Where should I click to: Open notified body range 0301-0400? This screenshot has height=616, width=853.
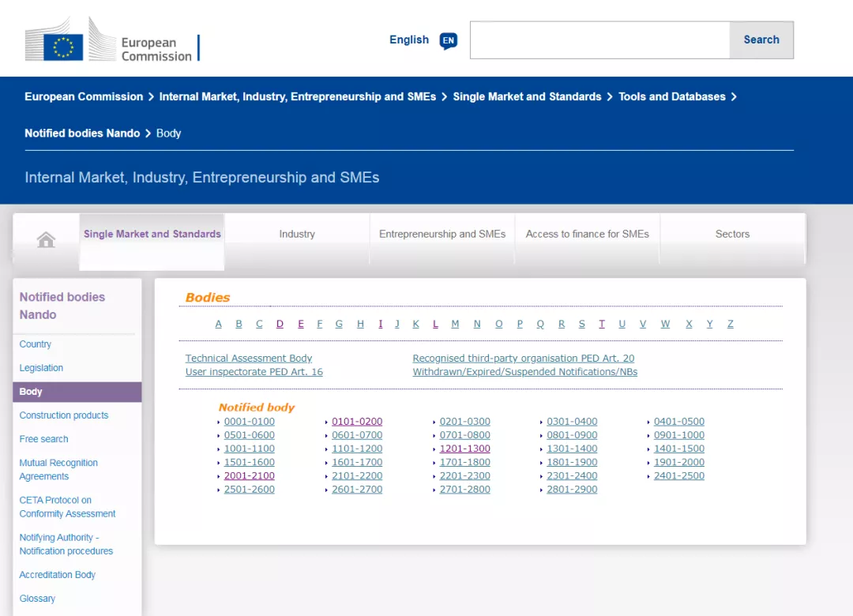[x=572, y=421]
